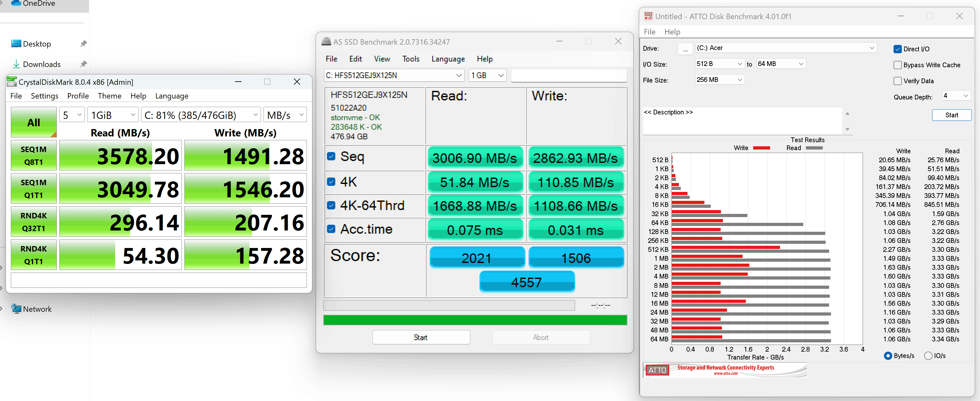Uncheck the Acc.time test checkbox
980x401 pixels.
coord(331,229)
